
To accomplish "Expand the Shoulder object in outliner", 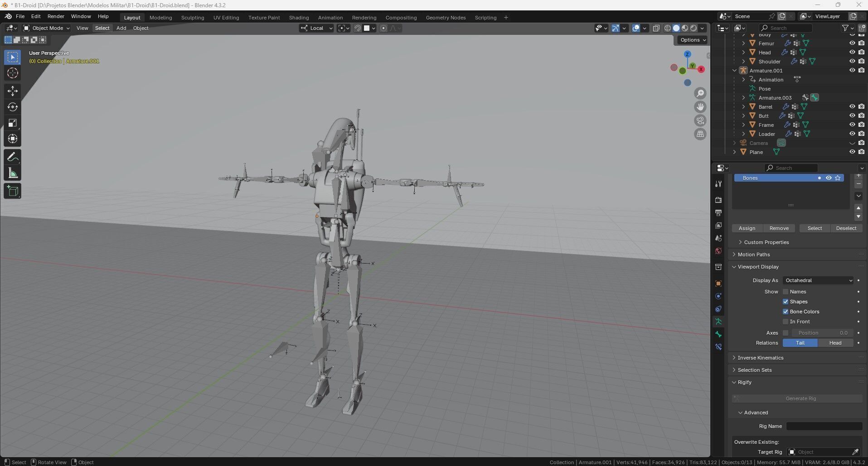I will 743,62.
